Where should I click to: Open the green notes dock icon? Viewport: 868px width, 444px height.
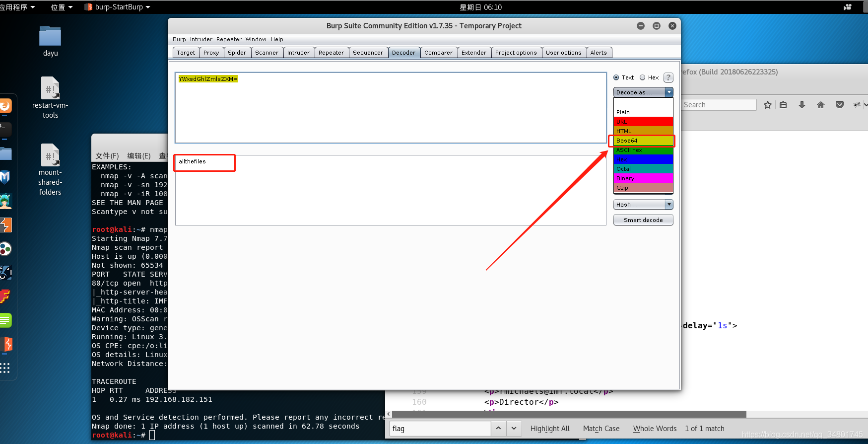point(5,320)
